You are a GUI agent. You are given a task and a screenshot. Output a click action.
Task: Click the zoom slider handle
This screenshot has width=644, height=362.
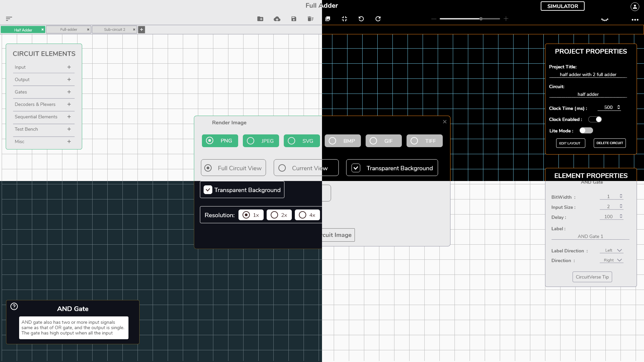coord(481,19)
